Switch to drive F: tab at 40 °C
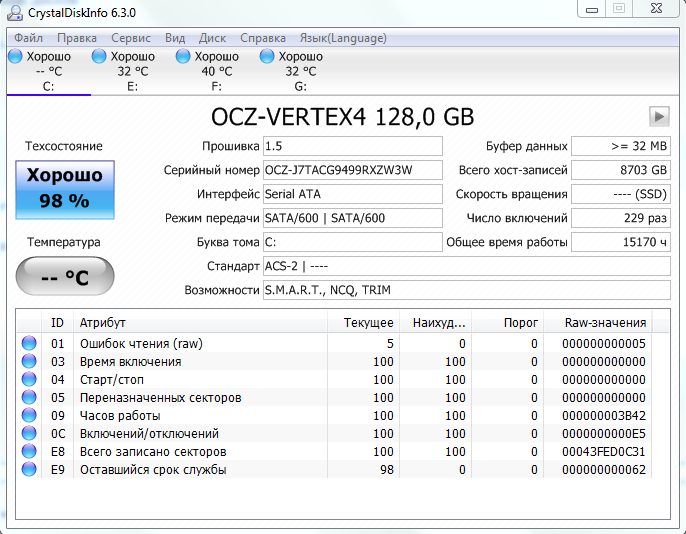 (x=217, y=71)
